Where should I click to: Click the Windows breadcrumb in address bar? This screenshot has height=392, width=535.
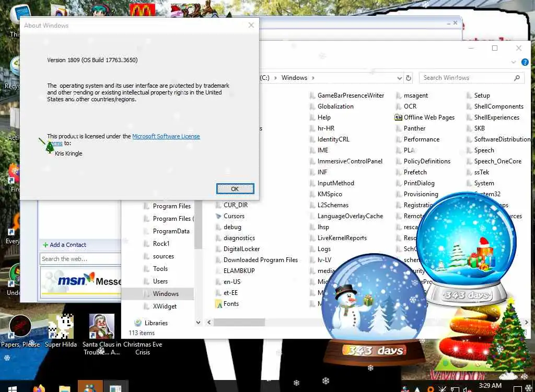point(294,78)
